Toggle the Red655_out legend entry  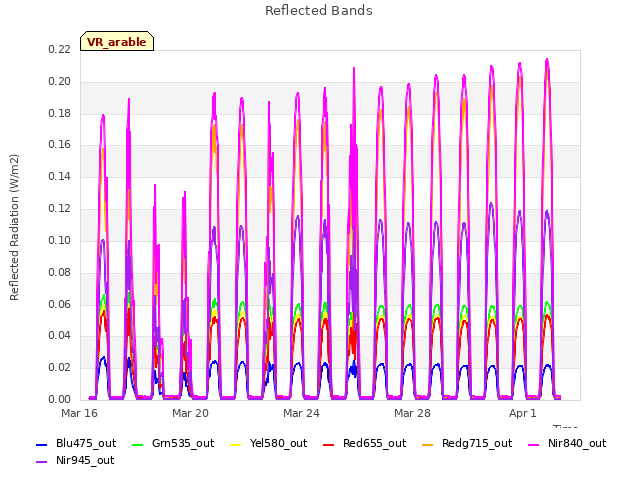point(364,444)
